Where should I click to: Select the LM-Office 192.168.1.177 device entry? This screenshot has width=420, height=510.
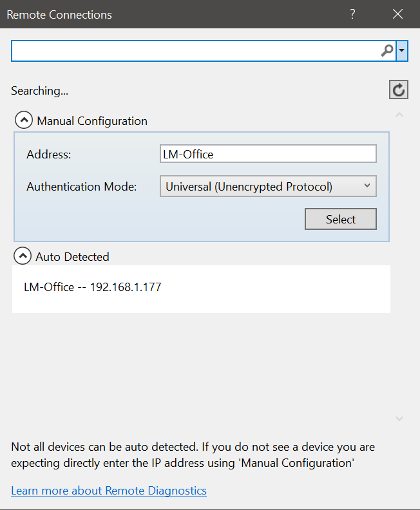click(x=93, y=287)
